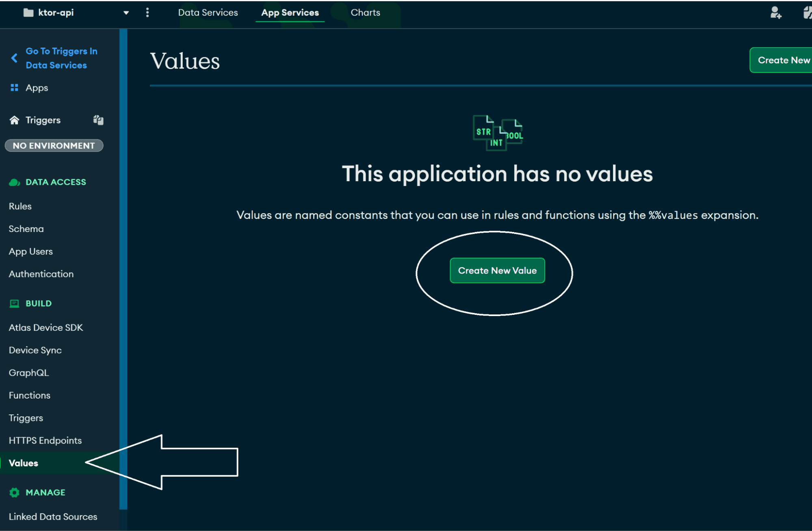Click the back chevron arrow icon
The height and width of the screenshot is (531, 812).
tap(14, 58)
